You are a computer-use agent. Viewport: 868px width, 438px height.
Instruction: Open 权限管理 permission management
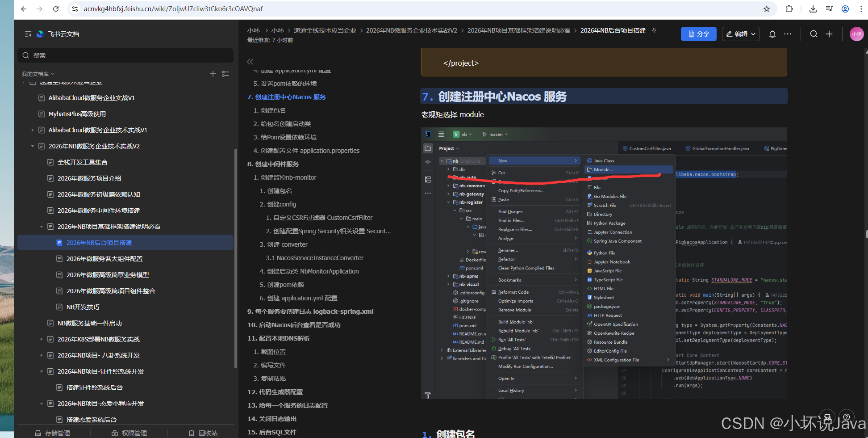click(x=129, y=433)
